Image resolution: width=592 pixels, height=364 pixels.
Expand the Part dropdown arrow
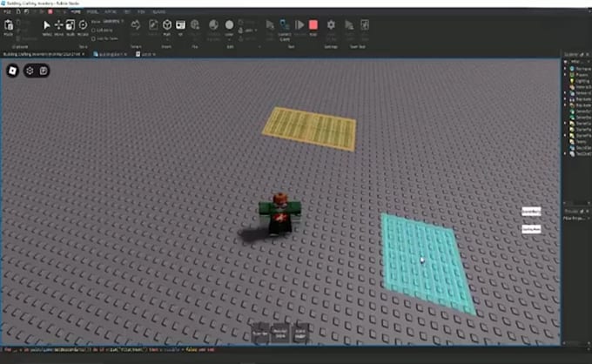tap(167, 38)
